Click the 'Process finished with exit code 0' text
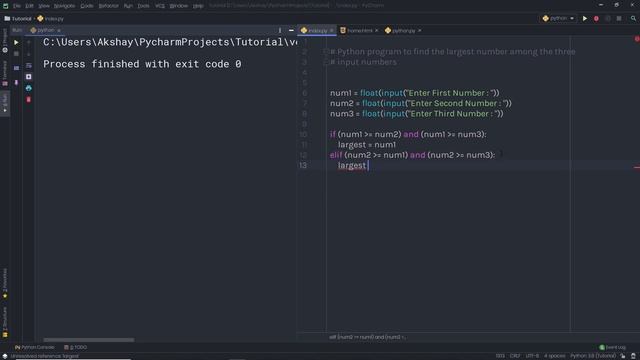 coord(142,64)
